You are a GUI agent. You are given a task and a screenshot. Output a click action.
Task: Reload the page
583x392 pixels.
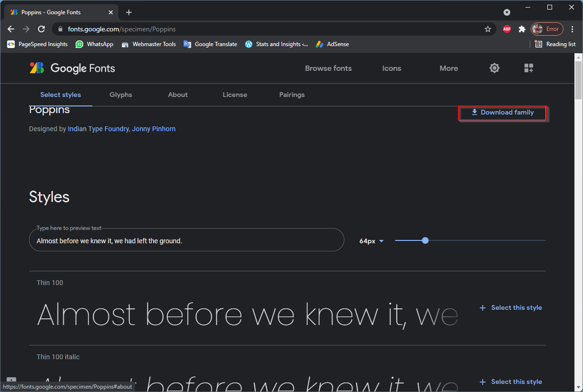(41, 29)
